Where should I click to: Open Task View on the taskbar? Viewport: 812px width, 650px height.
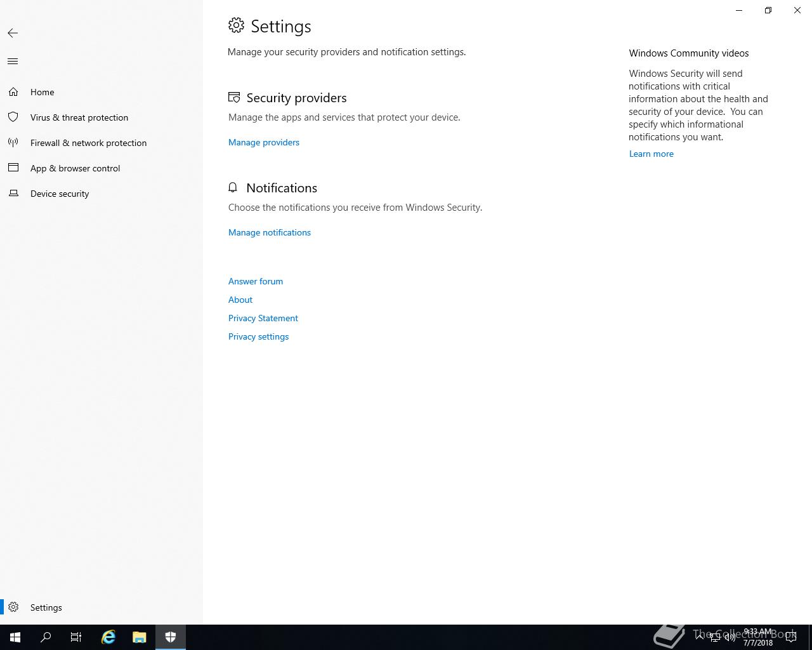click(x=76, y=637)
